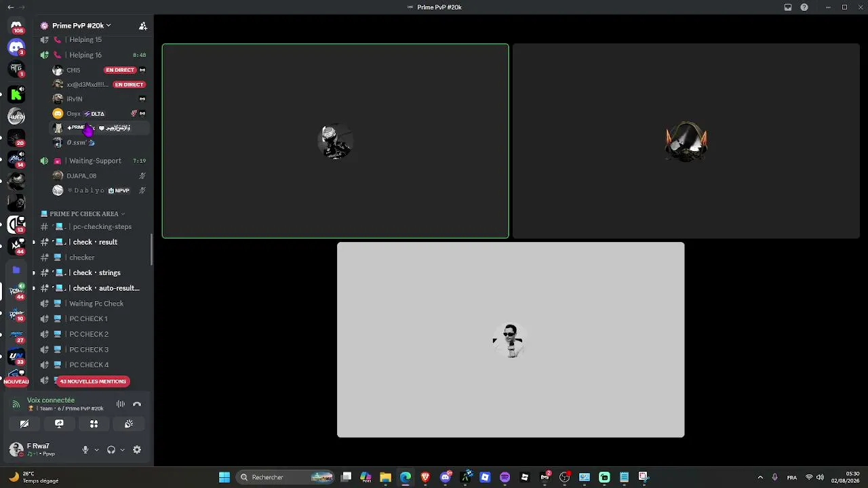Select user DJAPA_08 in Waiting-Support
868x488 pixels.
[x=100, y=176]
